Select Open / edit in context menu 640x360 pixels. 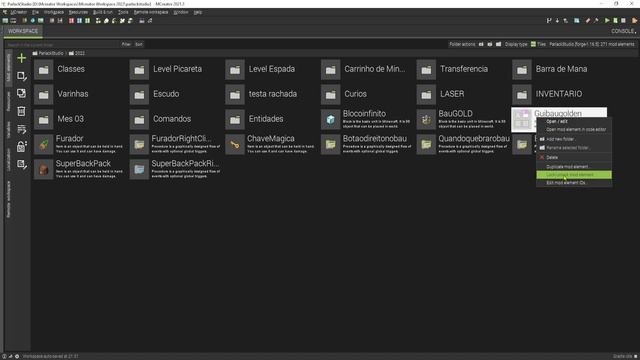pos(574,122)
